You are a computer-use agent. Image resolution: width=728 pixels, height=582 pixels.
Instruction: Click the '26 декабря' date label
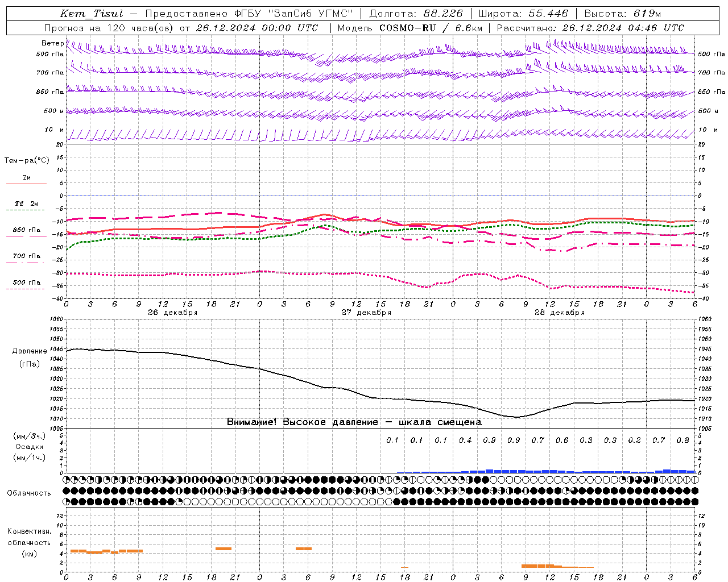click(173, 313)
